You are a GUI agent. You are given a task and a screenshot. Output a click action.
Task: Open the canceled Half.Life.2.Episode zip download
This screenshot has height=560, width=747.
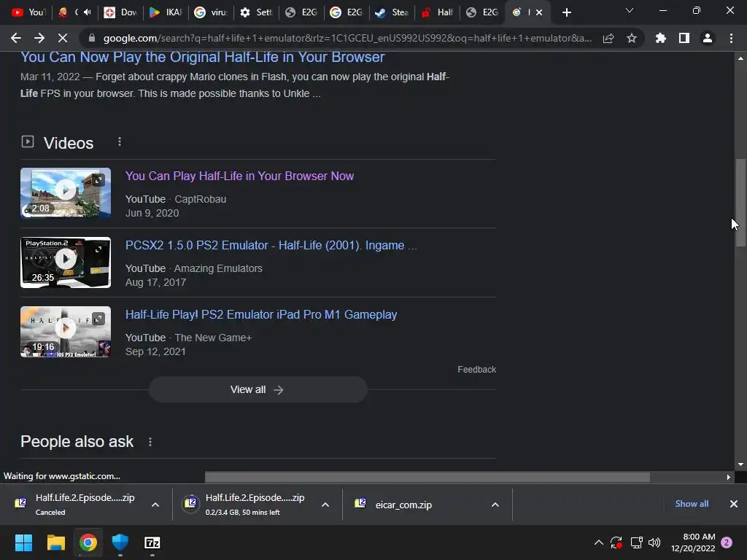pyautogui.click(x=76, y=505)
